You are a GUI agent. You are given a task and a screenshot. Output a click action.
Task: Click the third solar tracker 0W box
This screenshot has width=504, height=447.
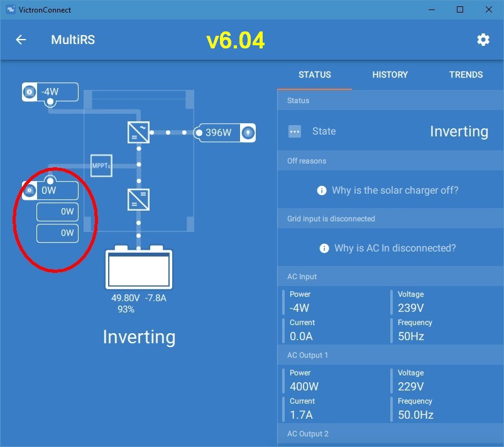click(x=58, y=233)
